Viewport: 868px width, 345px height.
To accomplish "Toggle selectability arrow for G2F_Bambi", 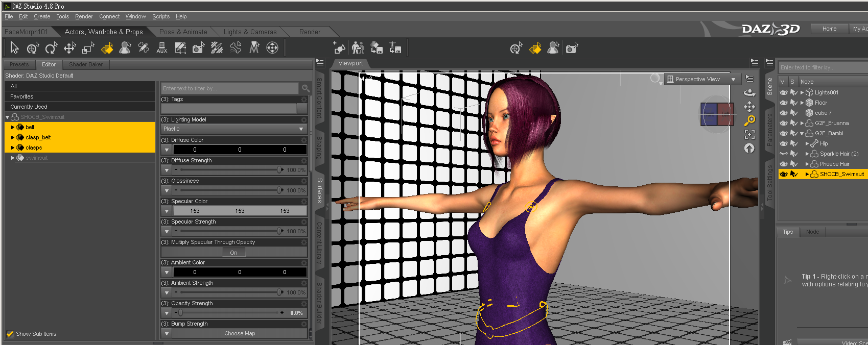I will click(794, 133).
